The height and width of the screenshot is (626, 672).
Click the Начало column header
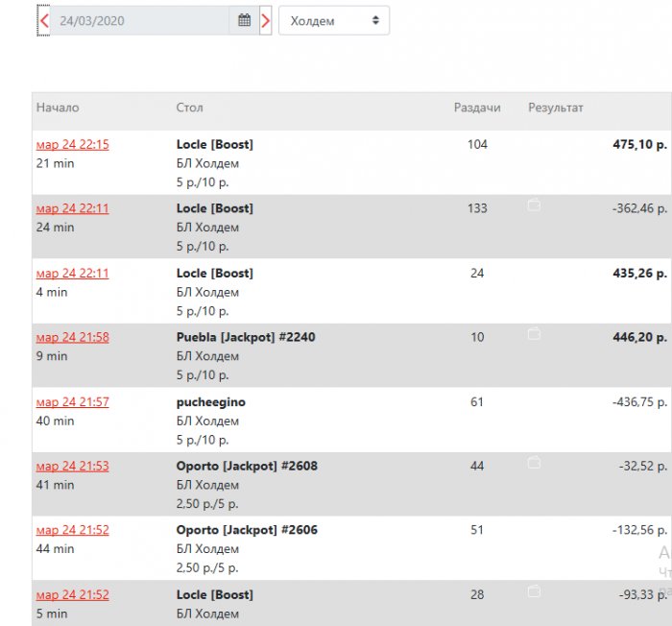58,108
